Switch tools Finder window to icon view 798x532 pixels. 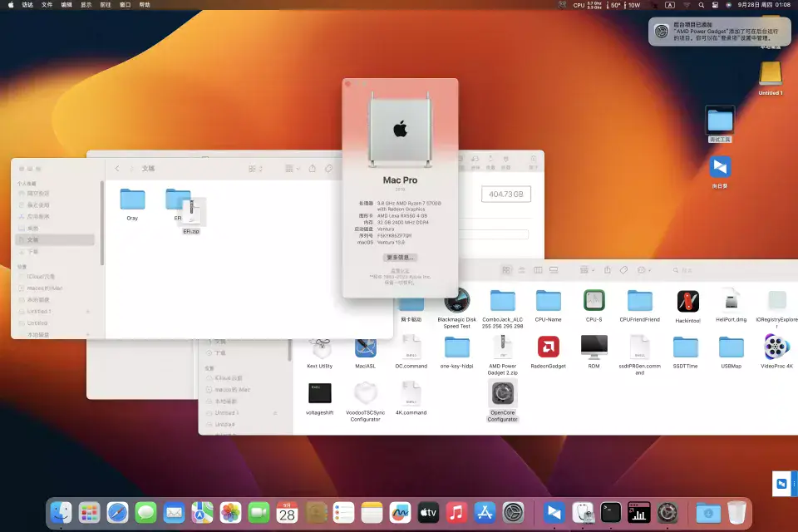coord(506,270)
